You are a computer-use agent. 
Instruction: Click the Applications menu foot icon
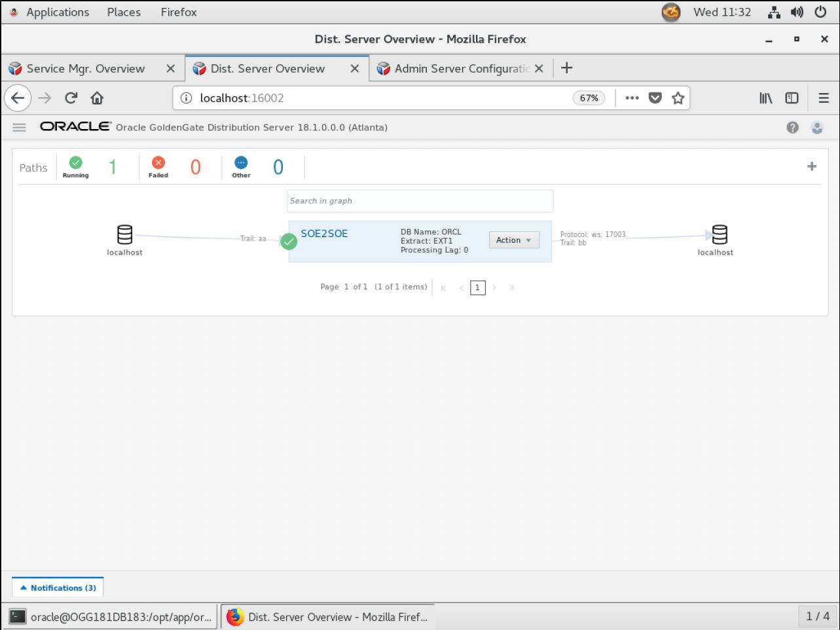tap(14, 12)
